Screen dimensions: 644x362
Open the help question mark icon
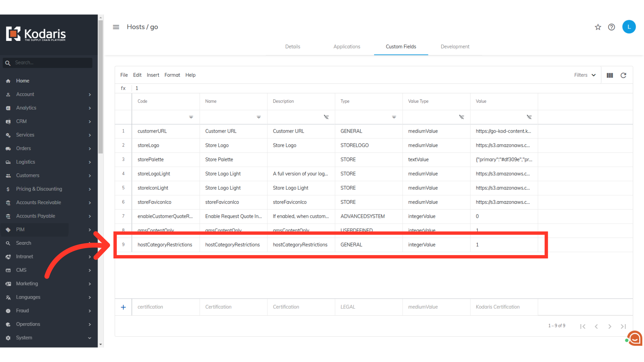611,27
